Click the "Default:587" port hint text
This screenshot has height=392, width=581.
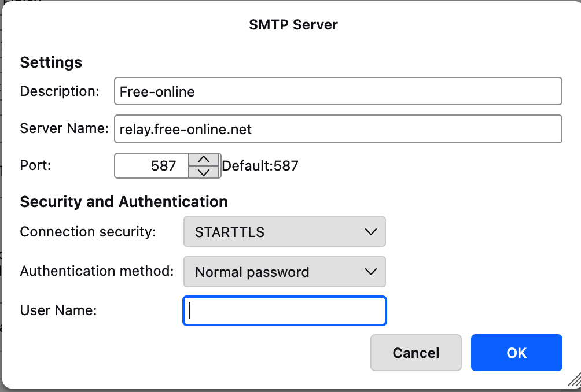[260, 167]
